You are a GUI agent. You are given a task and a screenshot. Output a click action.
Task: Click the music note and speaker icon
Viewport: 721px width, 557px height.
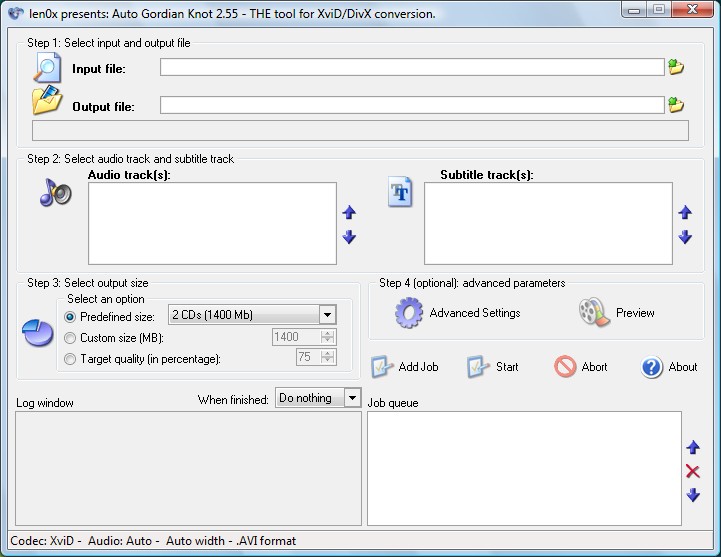click(x=56, y=193)
